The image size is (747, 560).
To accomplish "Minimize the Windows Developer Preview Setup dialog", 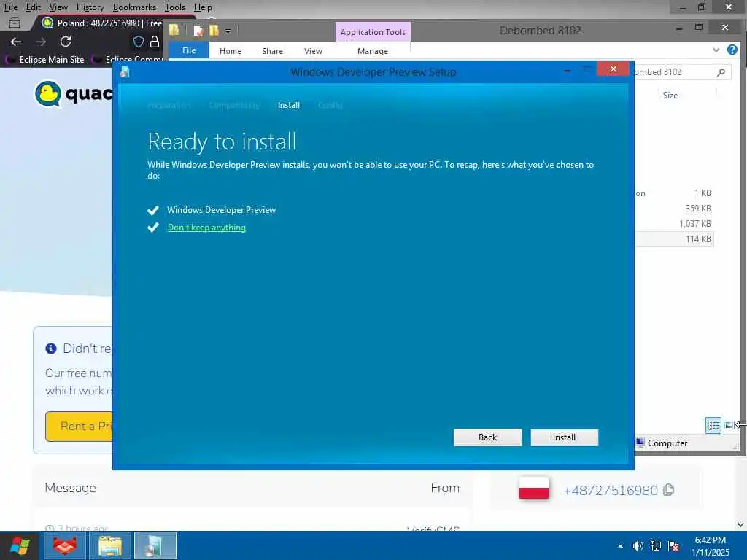I will click(568, 71).
